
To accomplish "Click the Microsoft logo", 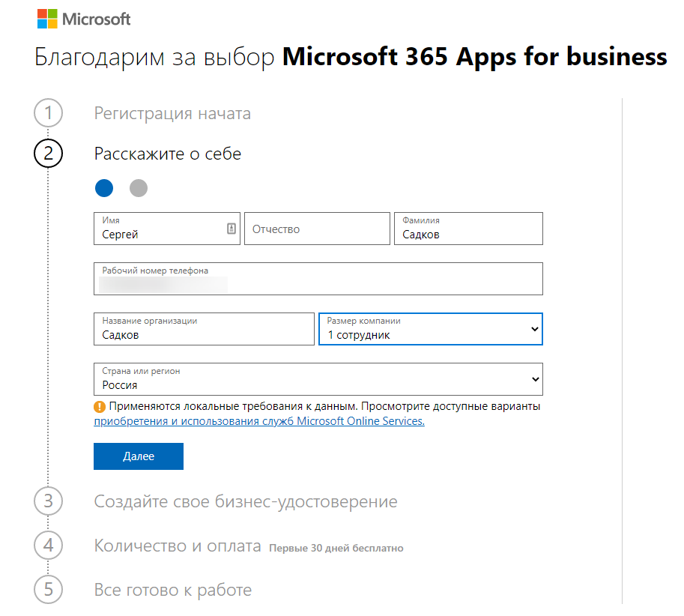I will pos(84,19).
